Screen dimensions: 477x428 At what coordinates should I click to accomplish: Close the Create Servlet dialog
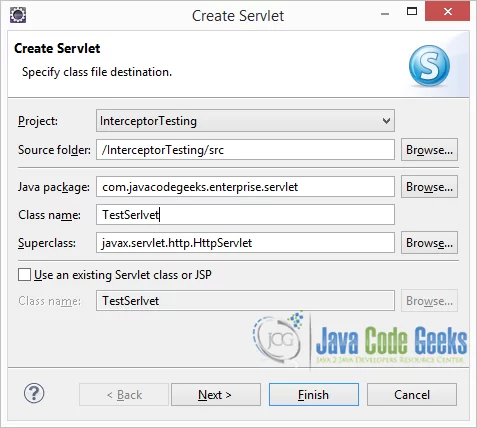tap(448, 12)
